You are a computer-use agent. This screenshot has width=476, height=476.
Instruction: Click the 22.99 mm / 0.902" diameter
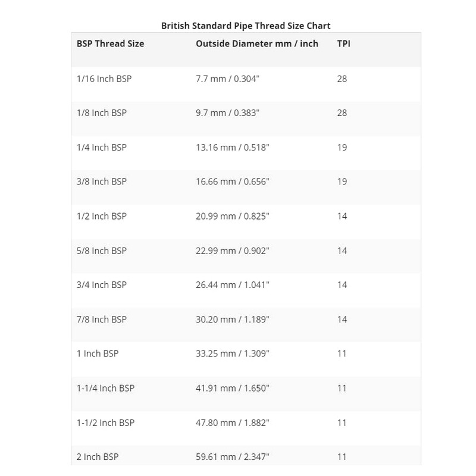[233, 250]
